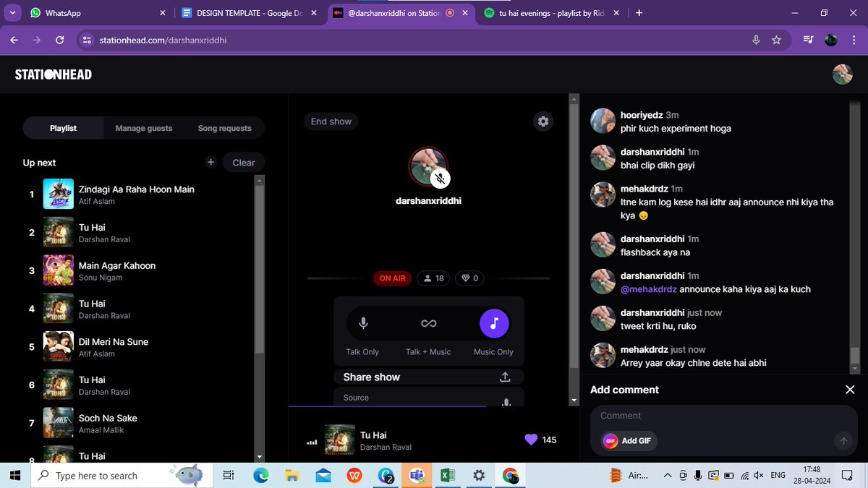Click the Source microphone icon
Viewport: 868px width, 488px height.
point(506,402)
